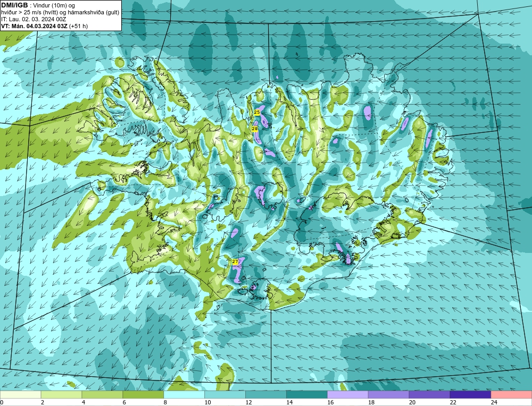The width and height of the screenshot is (532, 406).
Task: Click the legend tick number 2
Action: (x=43, y=402)
